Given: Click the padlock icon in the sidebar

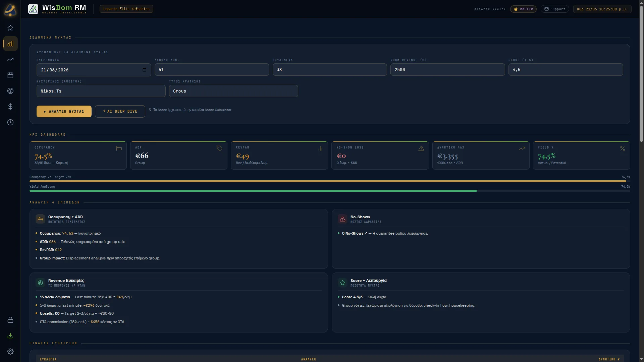Looking at the screenshot, I should pos(10,320).
